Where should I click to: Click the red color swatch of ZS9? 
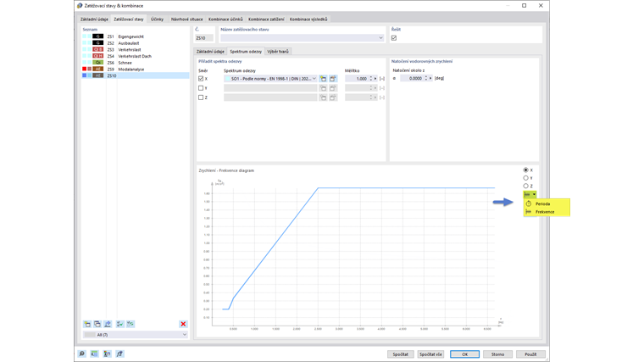pos(84,69)
